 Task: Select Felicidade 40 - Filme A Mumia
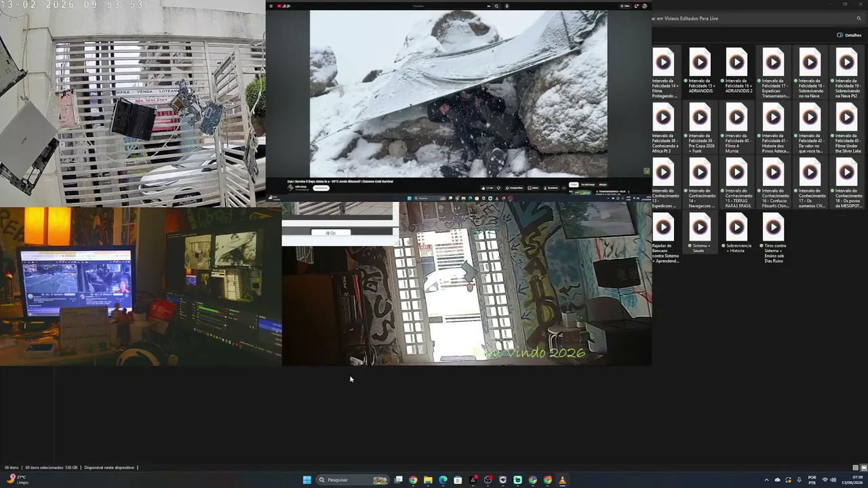(737, 127)
